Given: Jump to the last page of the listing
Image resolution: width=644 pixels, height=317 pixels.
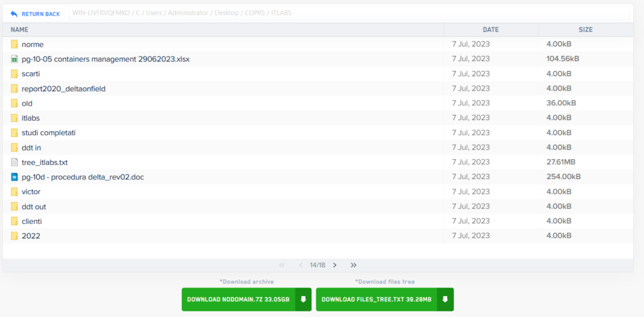Looking at the screenshot, I should [353, 265].
